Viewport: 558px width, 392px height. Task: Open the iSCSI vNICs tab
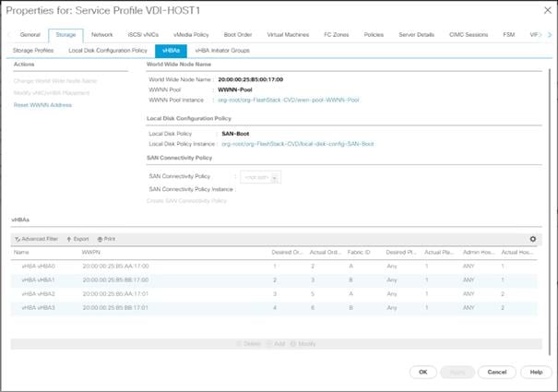click(143, 34)
